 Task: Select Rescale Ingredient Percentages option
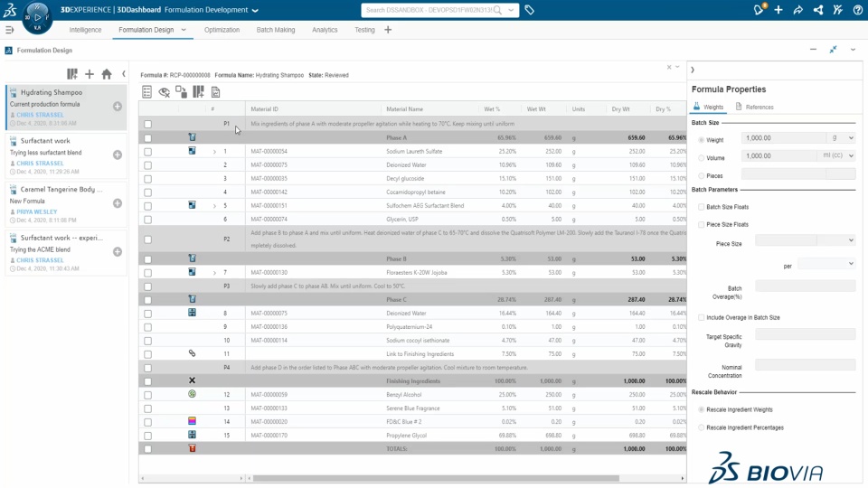pyautogui.click(x=702, y=427)
